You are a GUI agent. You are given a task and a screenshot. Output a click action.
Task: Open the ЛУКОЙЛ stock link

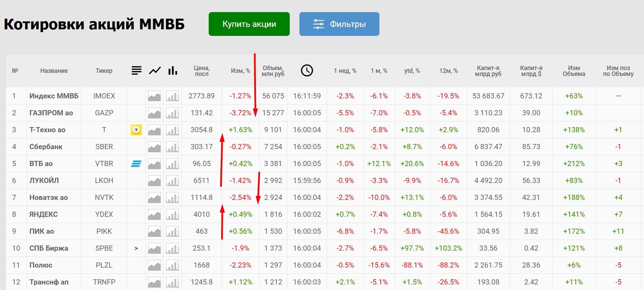point(44,181)
